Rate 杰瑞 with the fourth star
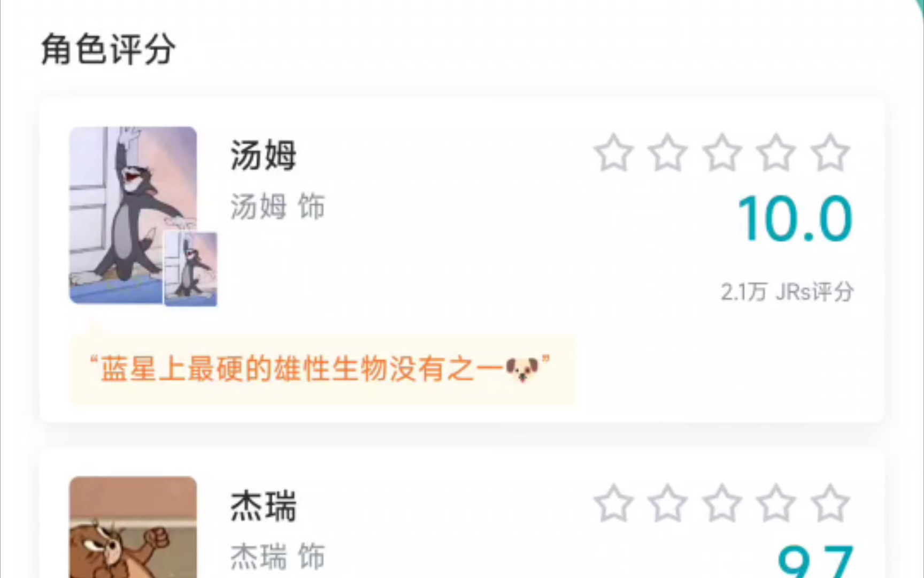The image size is (924, 578). (x=776, y=504)
